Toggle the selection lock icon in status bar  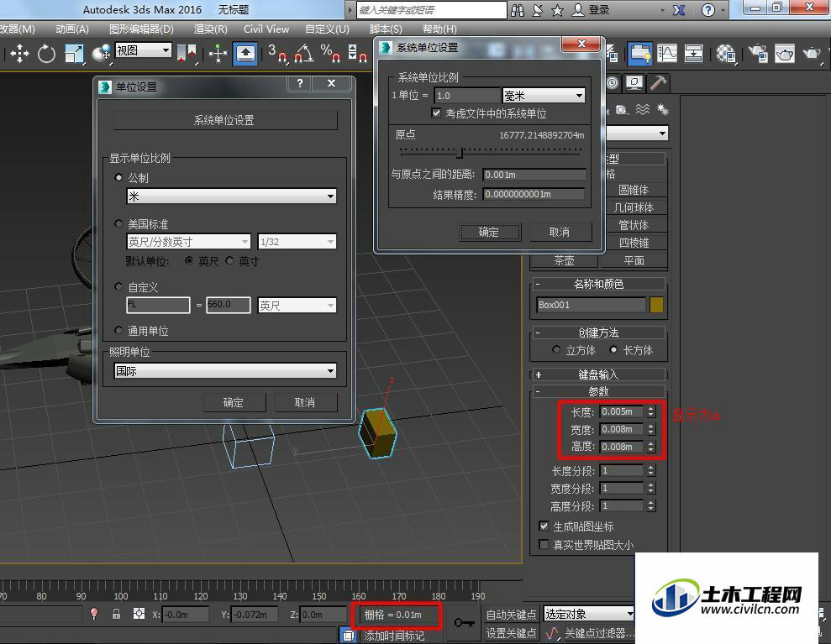[x=116, y=614]
